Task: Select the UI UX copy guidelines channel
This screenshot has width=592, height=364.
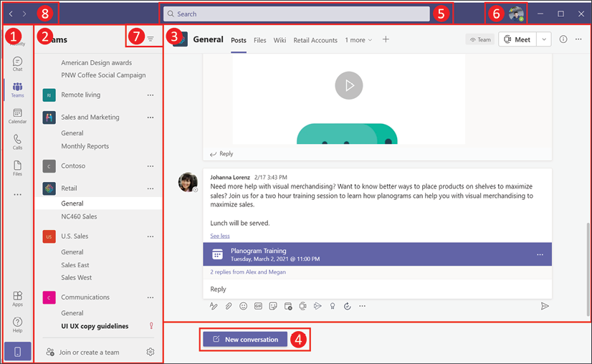Action: (x=95, y=326)
